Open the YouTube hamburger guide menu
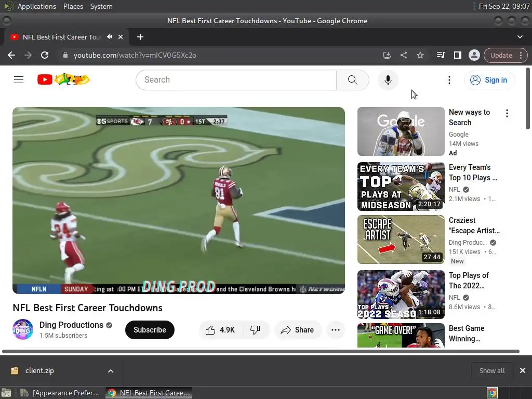The image size is (532, 399). 19,79
